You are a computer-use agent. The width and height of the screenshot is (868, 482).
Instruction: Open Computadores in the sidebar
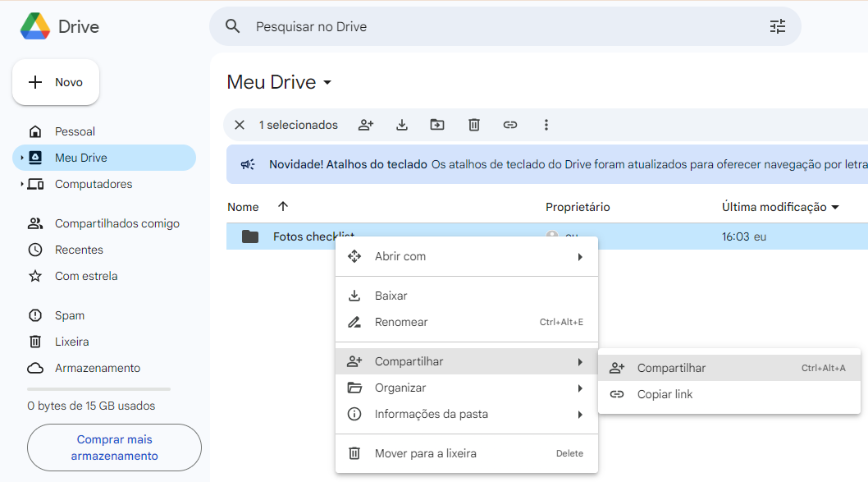pos(94,184)
